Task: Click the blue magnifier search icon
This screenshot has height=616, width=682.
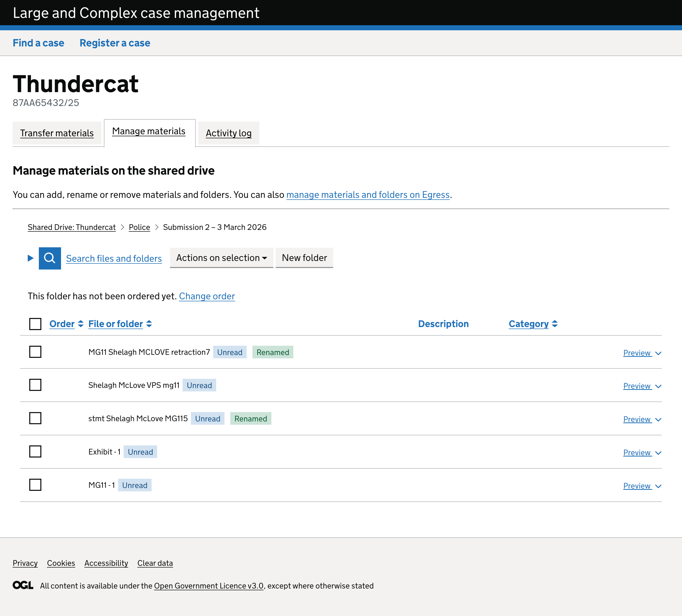Action: tap(50, 258)
